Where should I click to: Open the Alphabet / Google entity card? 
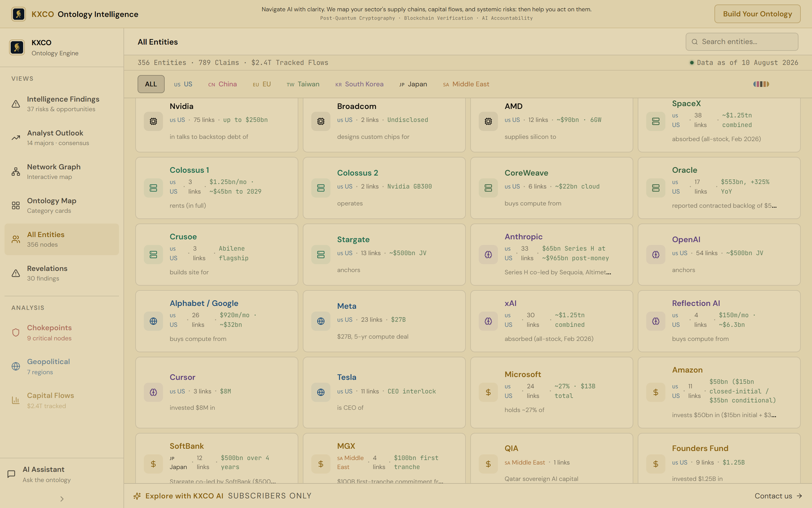click(x=217, y=321)
